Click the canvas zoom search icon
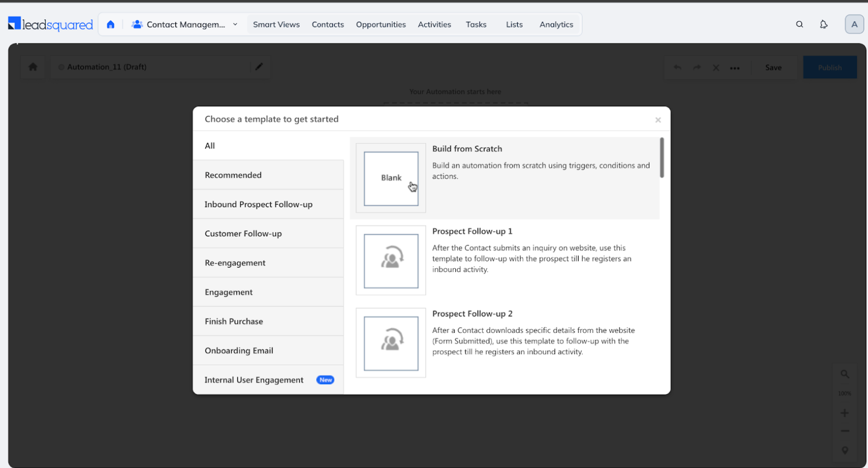868x468 pixels. pos(845,374)
